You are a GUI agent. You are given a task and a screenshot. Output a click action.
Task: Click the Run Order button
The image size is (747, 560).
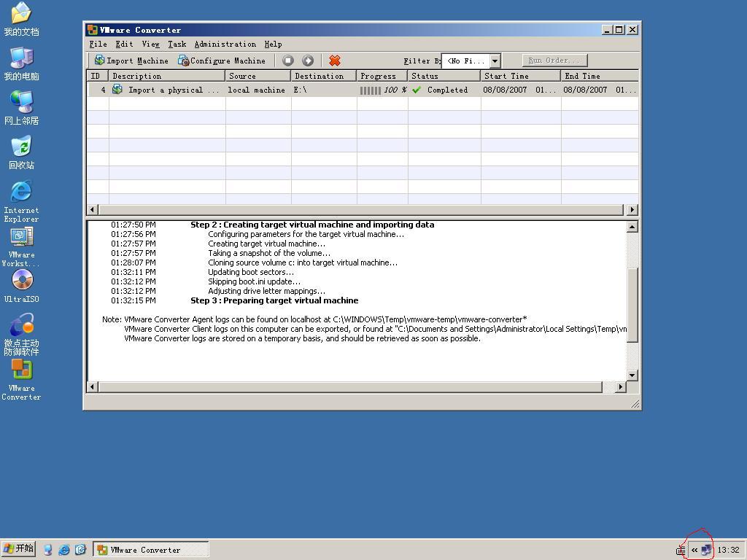pyautogui.click(x=554, y=61)
